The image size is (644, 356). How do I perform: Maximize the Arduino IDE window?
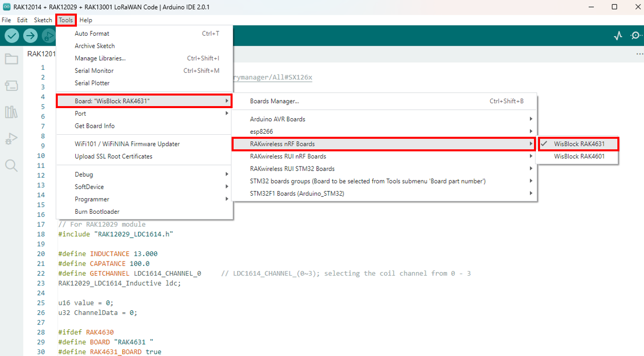click(614, 7)
